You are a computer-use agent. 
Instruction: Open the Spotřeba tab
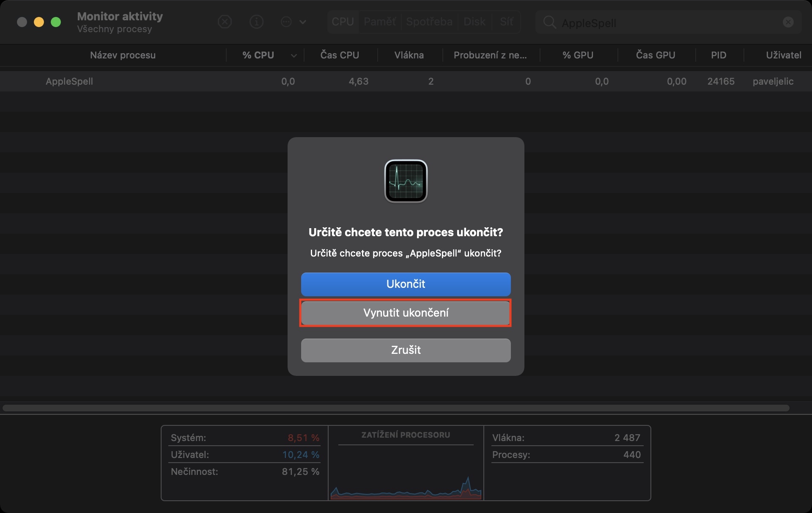[429, 22]
